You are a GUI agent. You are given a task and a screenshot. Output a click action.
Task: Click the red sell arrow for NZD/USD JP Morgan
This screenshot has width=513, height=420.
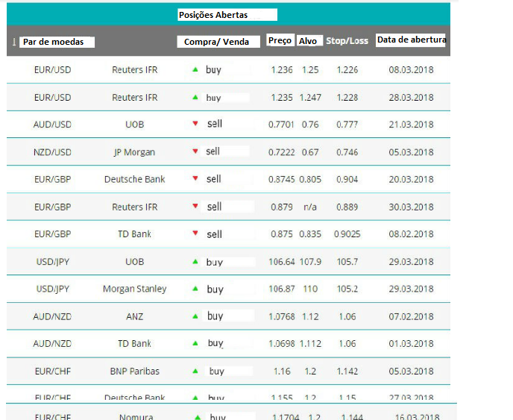[x=195, y=151]
